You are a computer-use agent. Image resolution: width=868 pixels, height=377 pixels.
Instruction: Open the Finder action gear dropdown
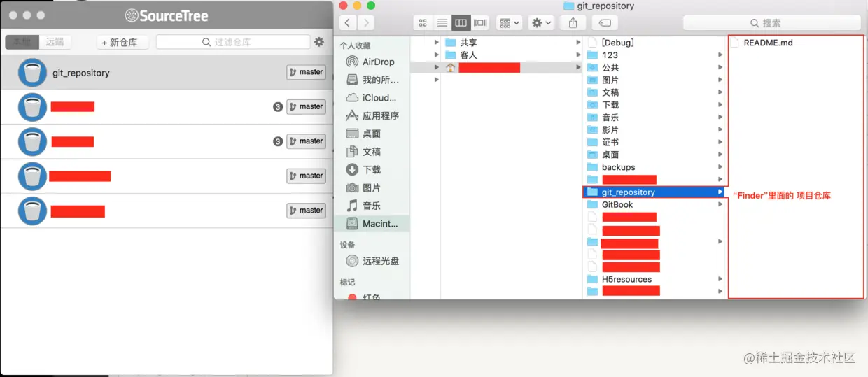(542, 23)
